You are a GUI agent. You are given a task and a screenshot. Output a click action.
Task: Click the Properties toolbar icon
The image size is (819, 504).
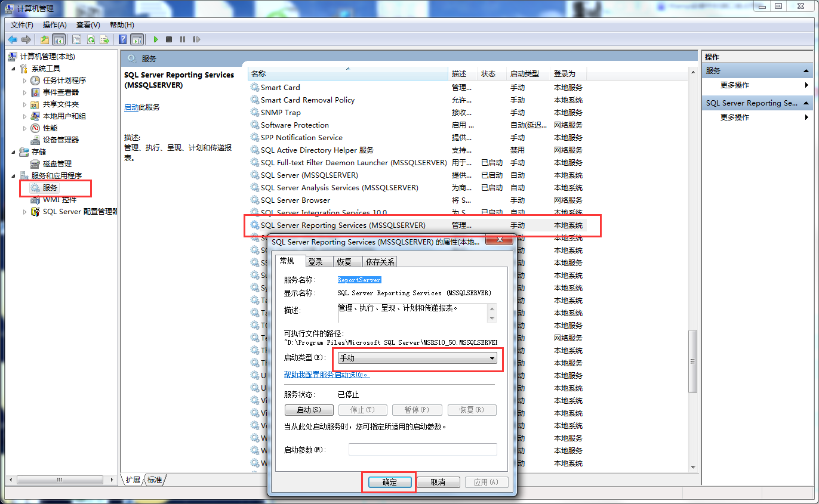(x=77, y=39)
